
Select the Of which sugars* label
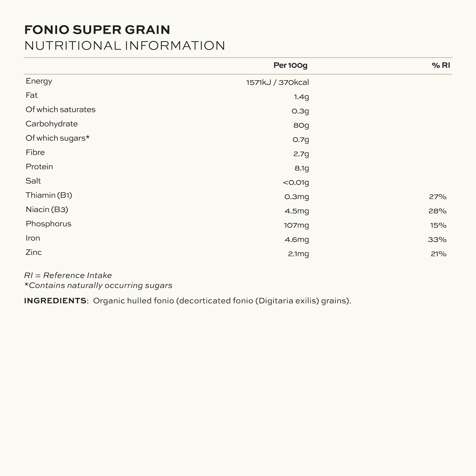[x=57, y=138]
